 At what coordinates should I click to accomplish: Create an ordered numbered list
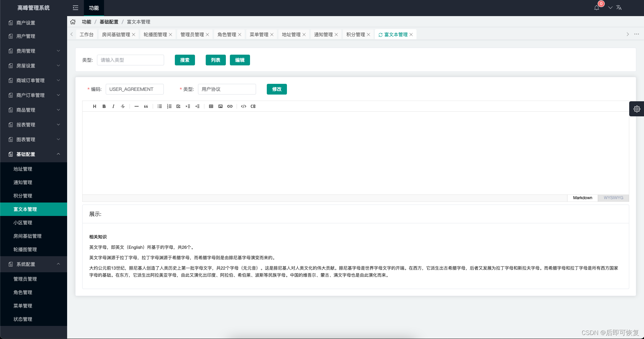click(x=169, y=106)
